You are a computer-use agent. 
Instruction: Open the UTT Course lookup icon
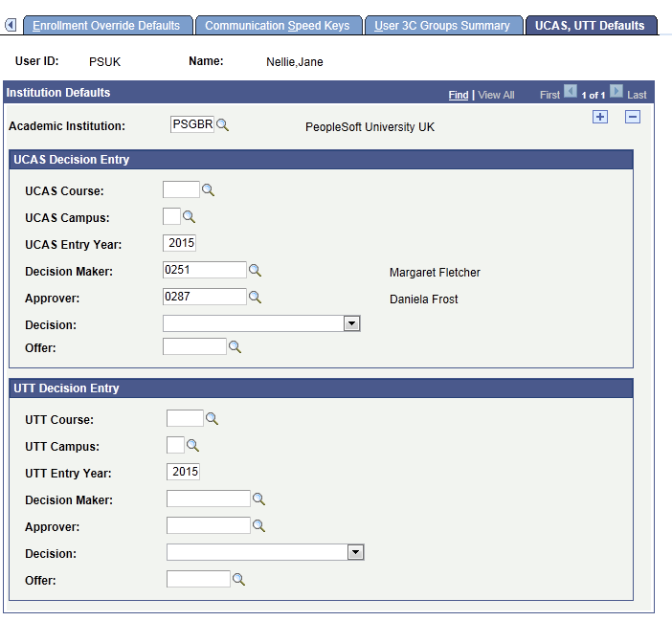[x=213, y=419]
